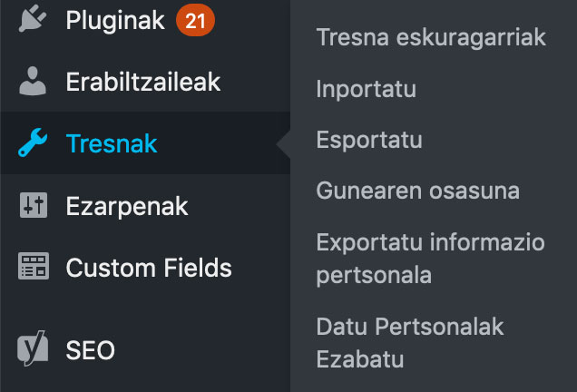Click the user silhouette icon for Erabiltzaileak
This screenshot has width=577, height=392.
33,81
